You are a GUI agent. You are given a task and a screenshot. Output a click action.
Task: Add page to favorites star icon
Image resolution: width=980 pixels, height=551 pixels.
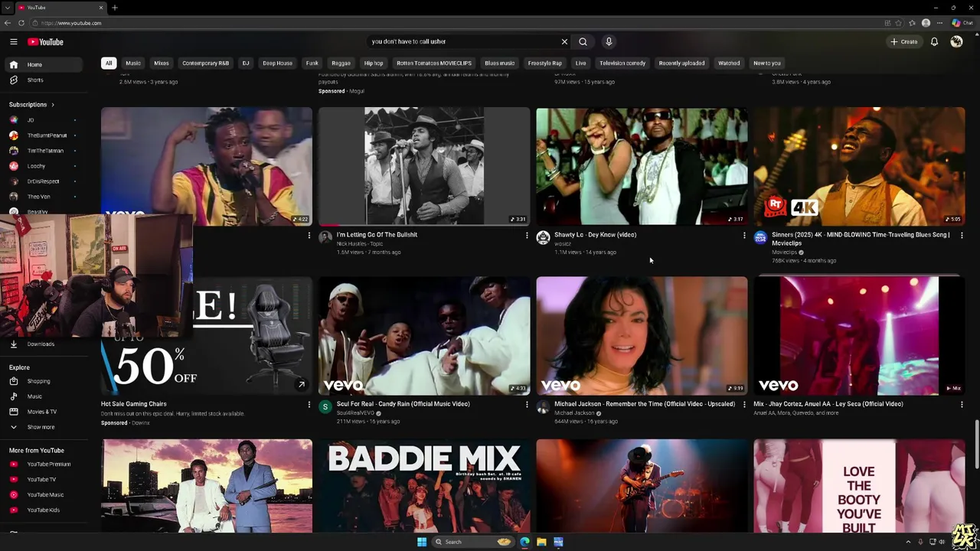(x=899, y=23)
